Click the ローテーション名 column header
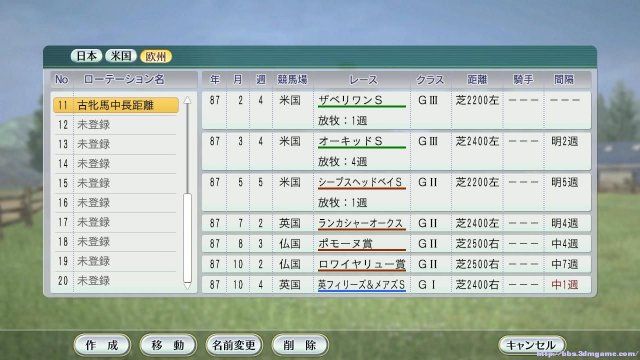The height and width of the screenshot is (360, 640). tap(124, 79)
